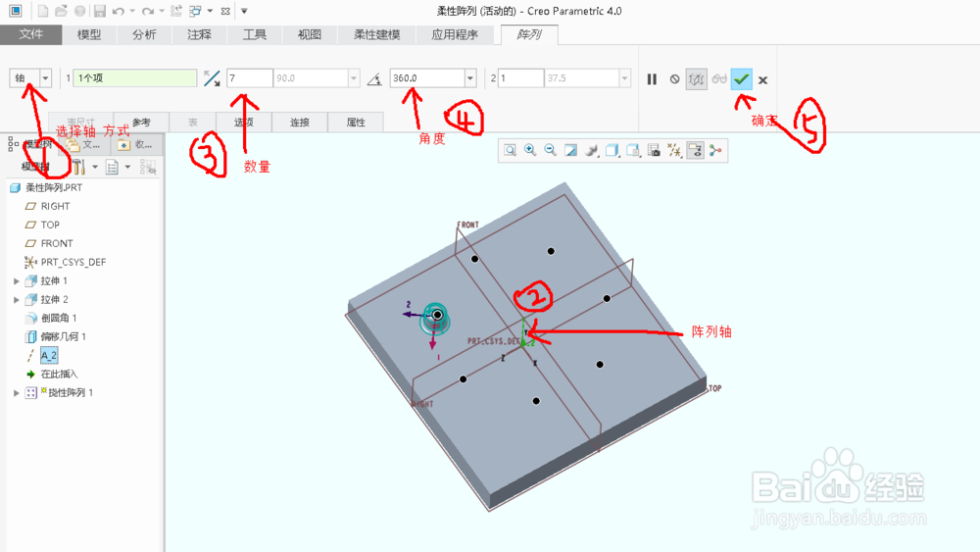Image resolution: width=980 pixels, height=552 pixels.
Task: Open the 选项 panel tab
Action: pyautogui.click(x=244, y=122)
